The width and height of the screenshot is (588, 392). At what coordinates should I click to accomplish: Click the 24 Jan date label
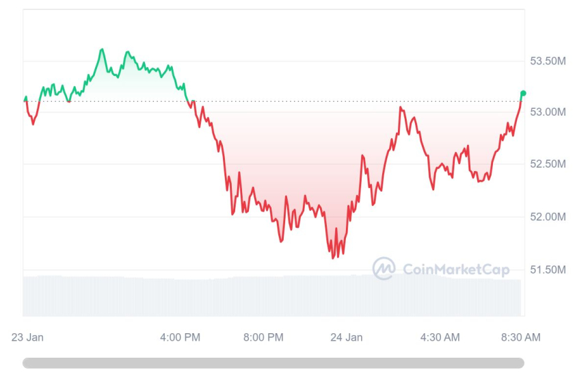click(x=347, y=337)
